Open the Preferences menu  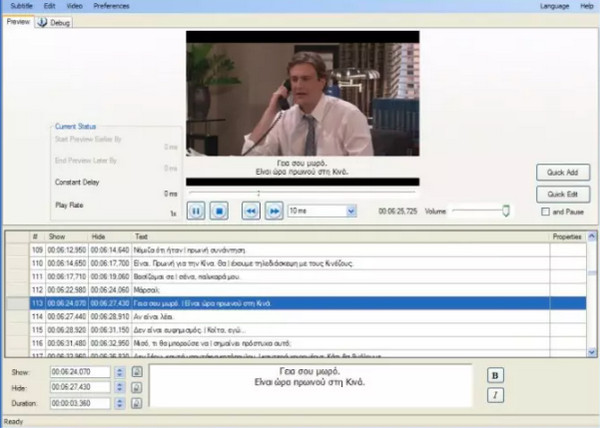point(111,6)
